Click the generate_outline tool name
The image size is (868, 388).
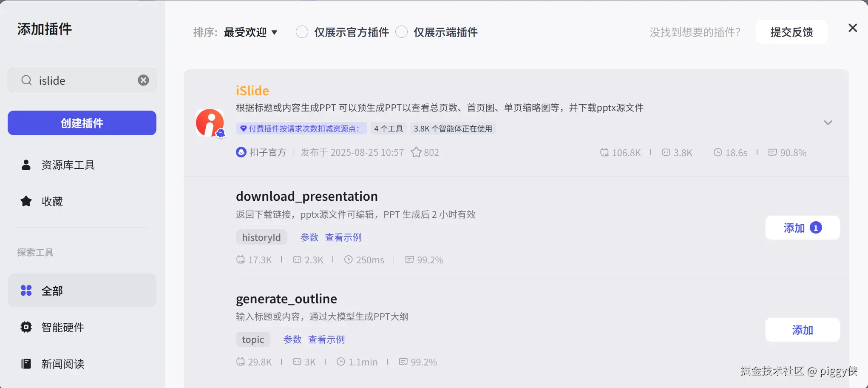click(286, 299)
